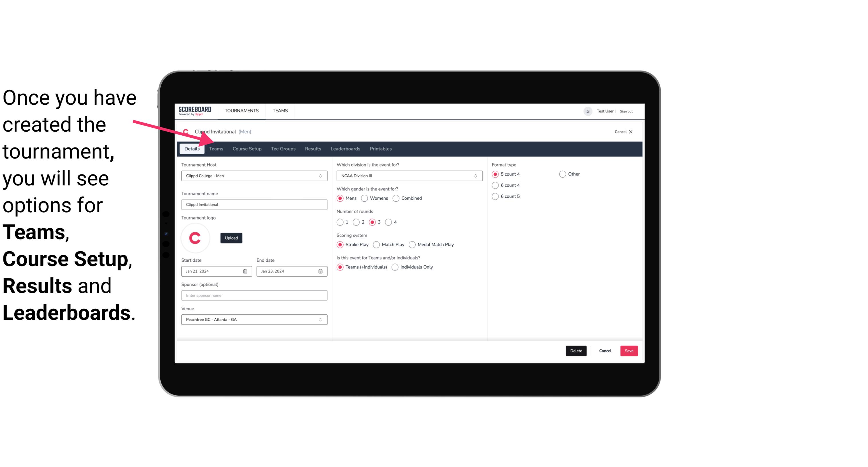The width and height of the screenshot is (868, 467).
Task: Switch to the Leaderboards tab
Action: pyautogui.click(x=345, y=148)
